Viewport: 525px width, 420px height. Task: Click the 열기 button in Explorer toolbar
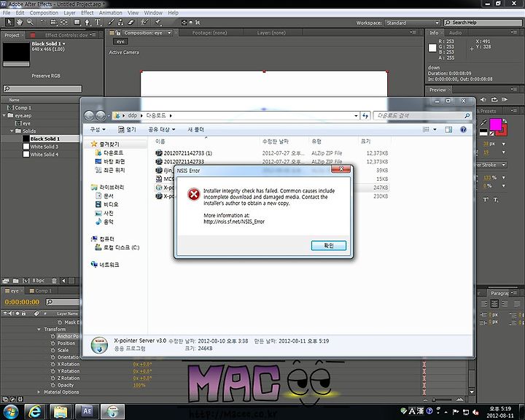(127, 130)
